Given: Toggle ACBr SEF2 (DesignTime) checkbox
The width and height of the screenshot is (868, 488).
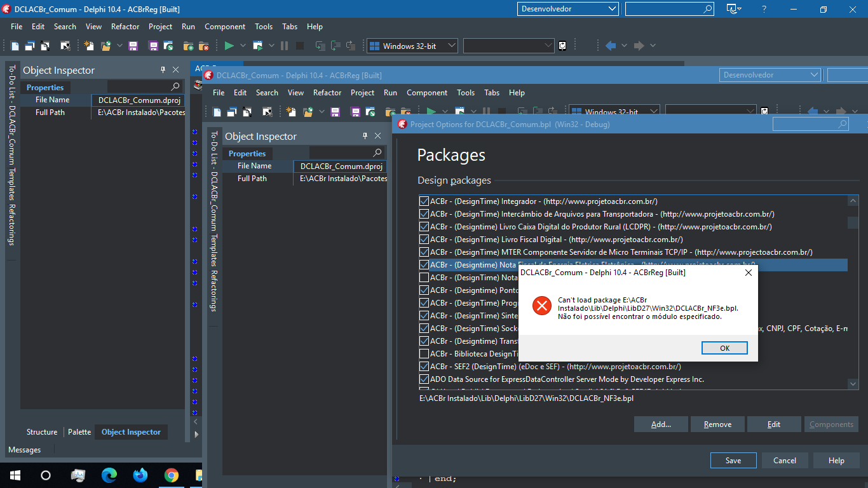Looking at the screenshot, I should (x=424, y=367).
